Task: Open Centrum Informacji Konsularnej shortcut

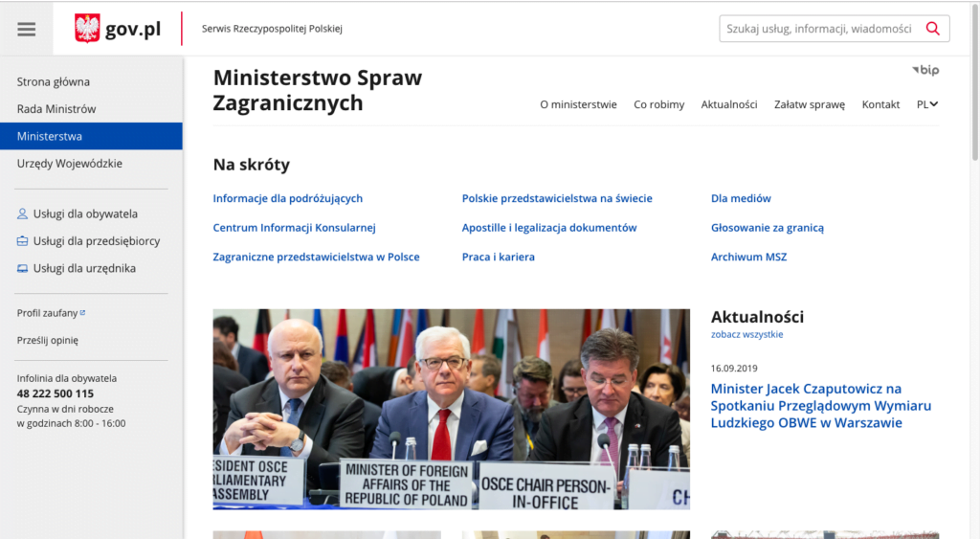Action: pyautogui.click(x=295, y=228)
